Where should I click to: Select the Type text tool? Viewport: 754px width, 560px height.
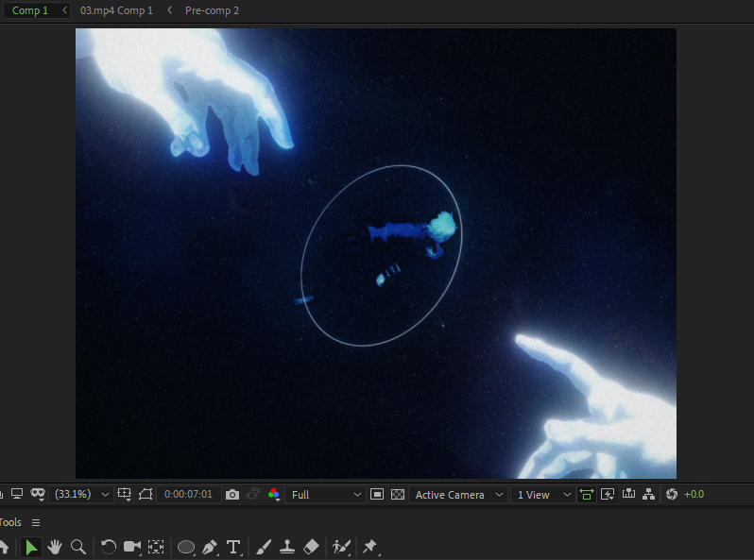click(233, 547)
